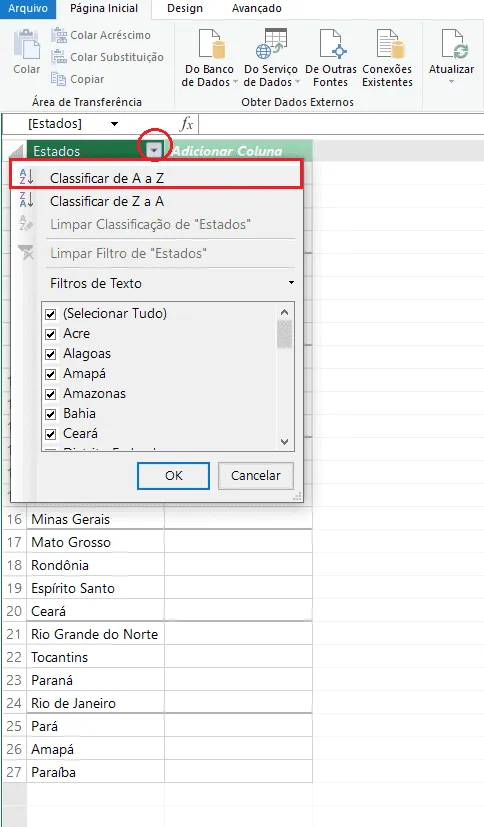Uncheck the Bahia checkbox
Image resolution: width=484 pixels, height=827 pixels.
(51, 415)
